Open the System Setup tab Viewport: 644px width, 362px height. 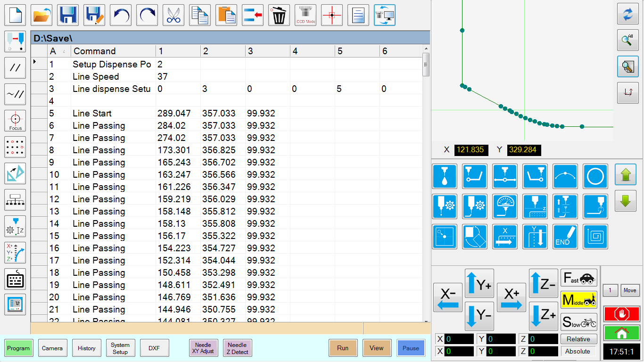tap(120, 348)
